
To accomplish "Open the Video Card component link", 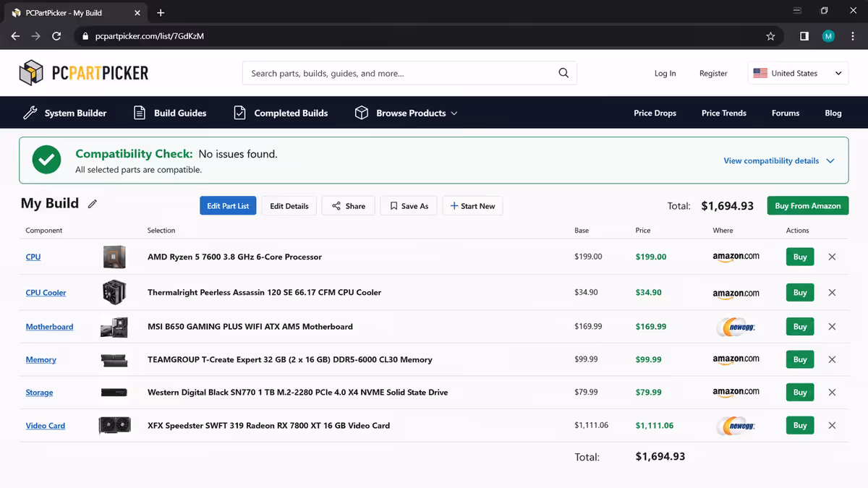I will click(45, 426).
